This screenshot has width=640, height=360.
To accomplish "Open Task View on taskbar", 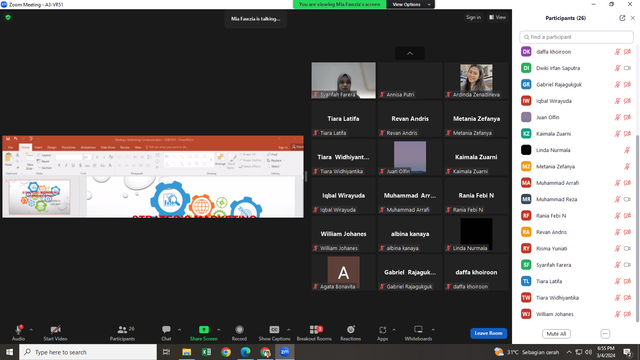I will coord(166,352).
